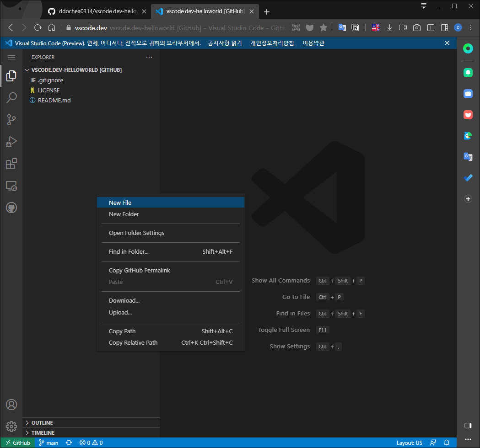Click the 공지사항 읽기 link

coord(225,43)
